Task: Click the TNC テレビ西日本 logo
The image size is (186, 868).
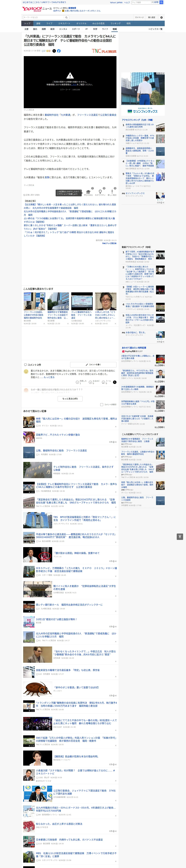Action: click(104, 51)
